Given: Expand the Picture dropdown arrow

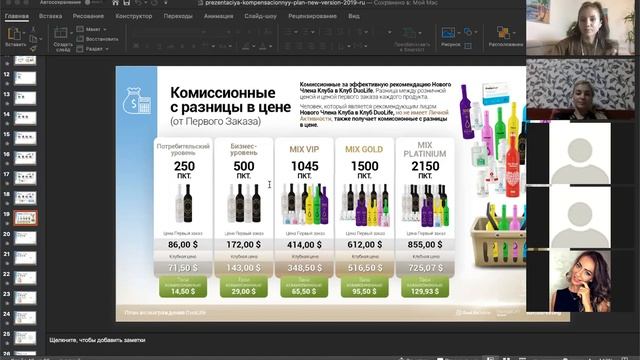Looking at the screenshot, I should [x=459, y=33].
